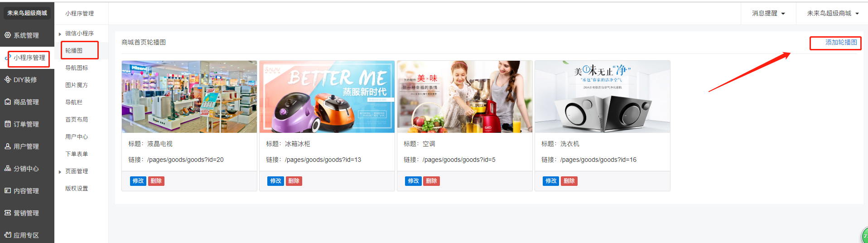This screenshot has width=868, height=243.
Task: Click 修改 on the 空调 card
Action: click(414, 181)
